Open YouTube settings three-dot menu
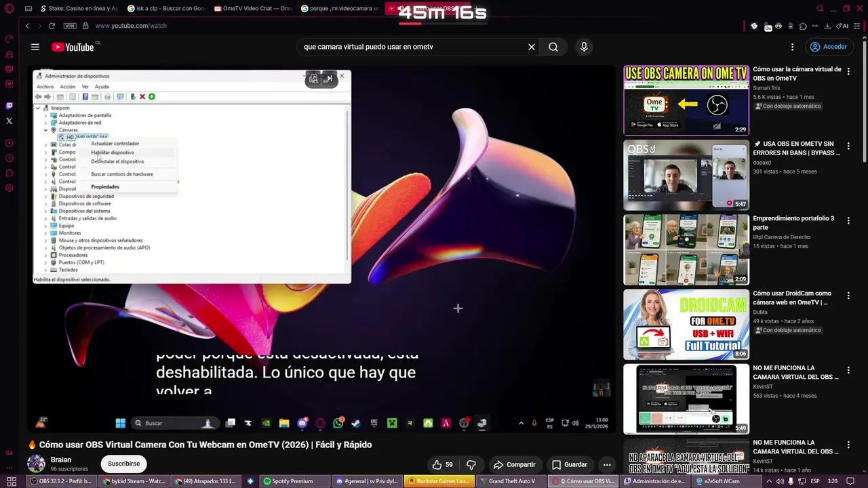 click(x=792, y=47)
